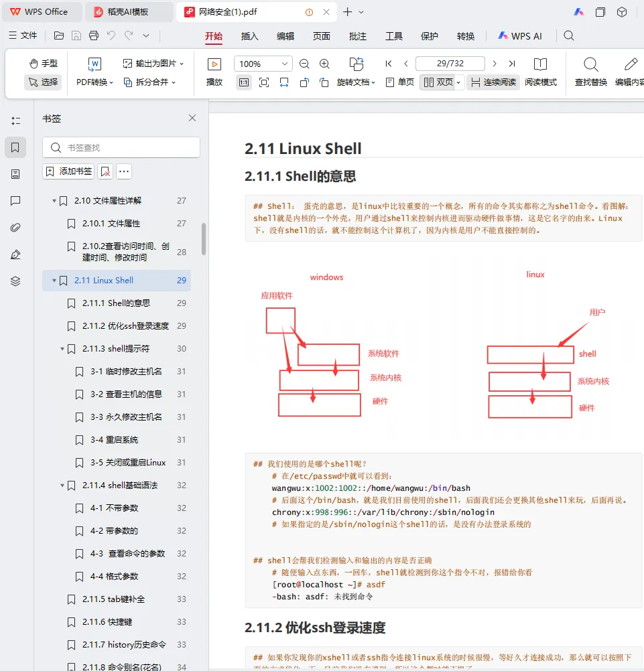Switch to the 插入 ribbon tab
Viewport: 644px width, 671px height.
[x=250, y=36]
